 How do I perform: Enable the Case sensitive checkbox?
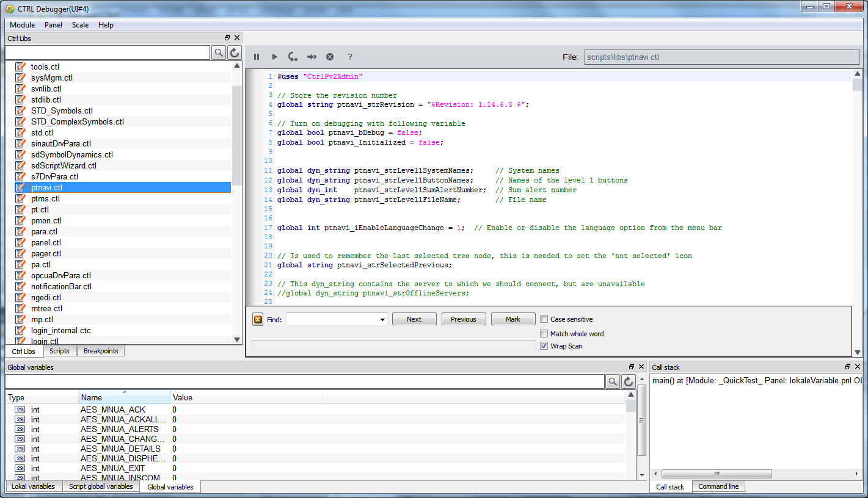pos(544,319)
